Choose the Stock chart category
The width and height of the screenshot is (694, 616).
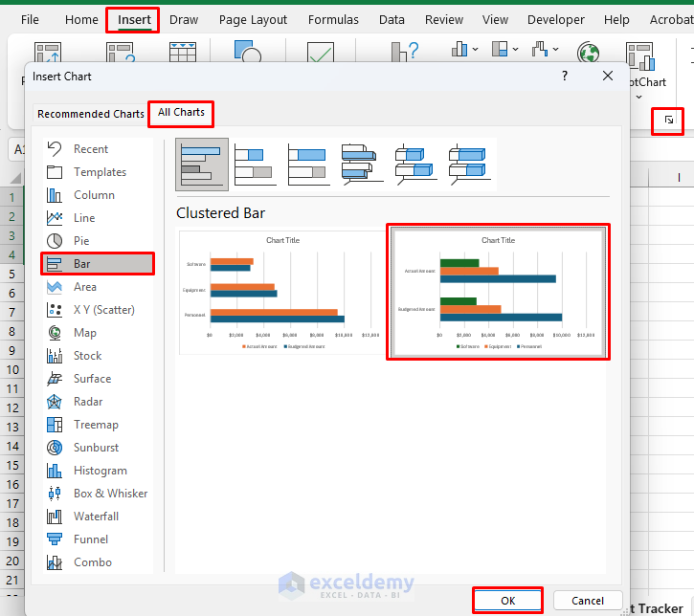pos(99,356)
